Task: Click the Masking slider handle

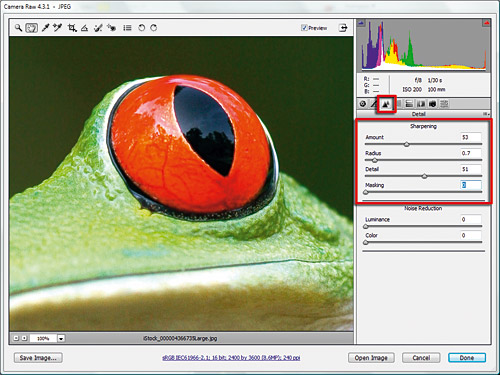Action: click(x=366, y=192)
